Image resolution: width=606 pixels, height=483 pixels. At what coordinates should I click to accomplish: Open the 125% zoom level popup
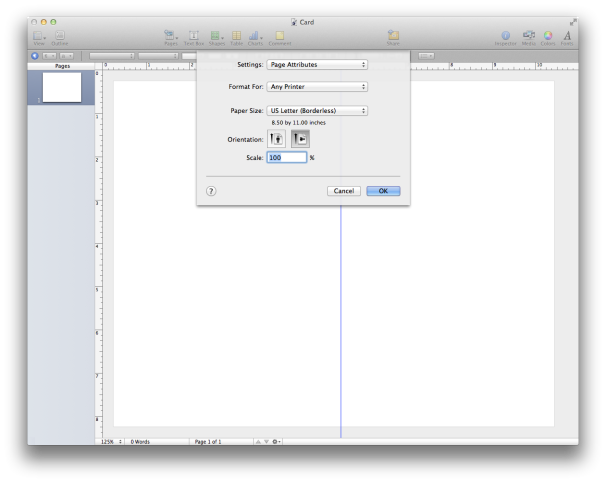(x=111, y=442)
